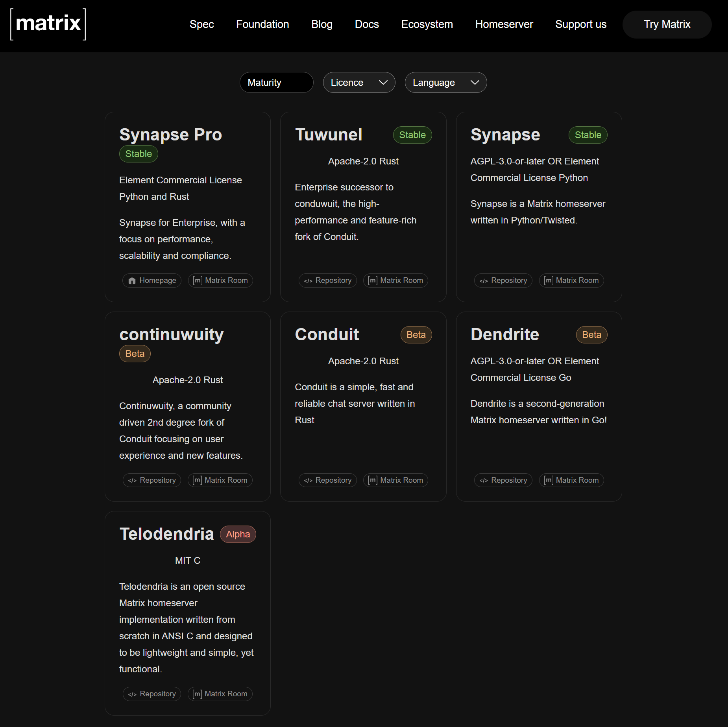This screenshot has height=727, width=728.
Task: Join the Tuwunel Matrix Room
Action: [x=395, y=280]
